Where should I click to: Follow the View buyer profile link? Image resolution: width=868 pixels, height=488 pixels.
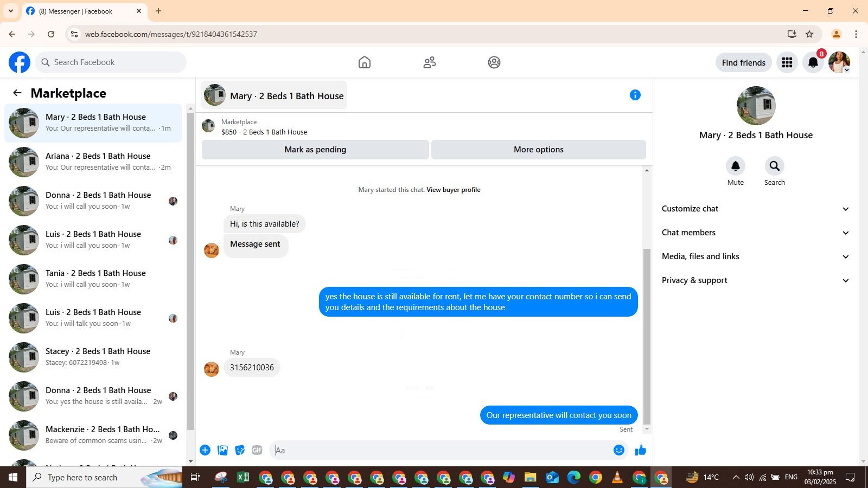pyautogui.click(x=454, y=190)
